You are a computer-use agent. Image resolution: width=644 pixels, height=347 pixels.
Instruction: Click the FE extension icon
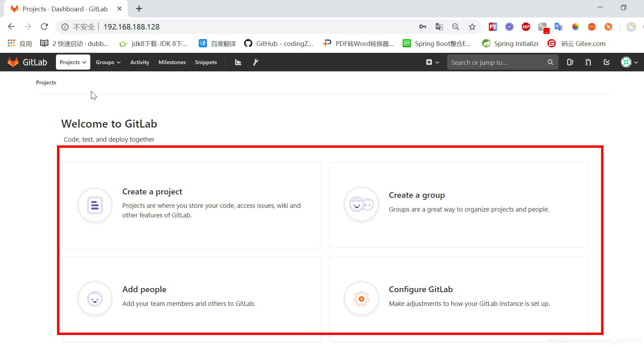pos(493,27)
